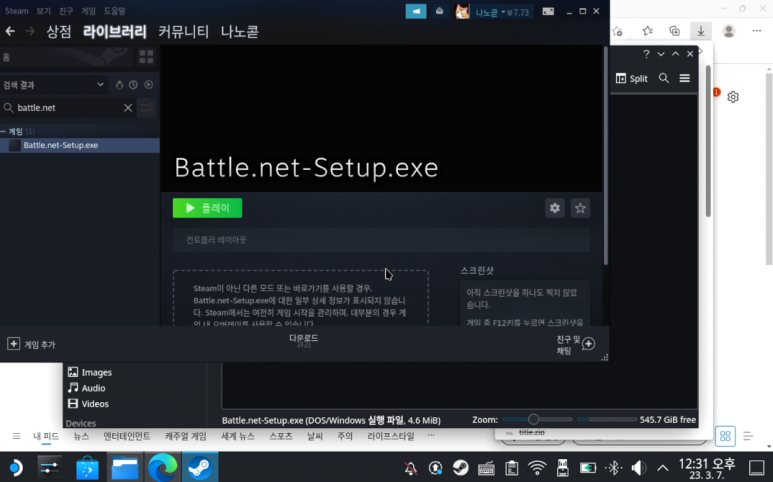773x482 pixels.
Task: Click the Steam back arrow
Action: (x=10, y=32)
